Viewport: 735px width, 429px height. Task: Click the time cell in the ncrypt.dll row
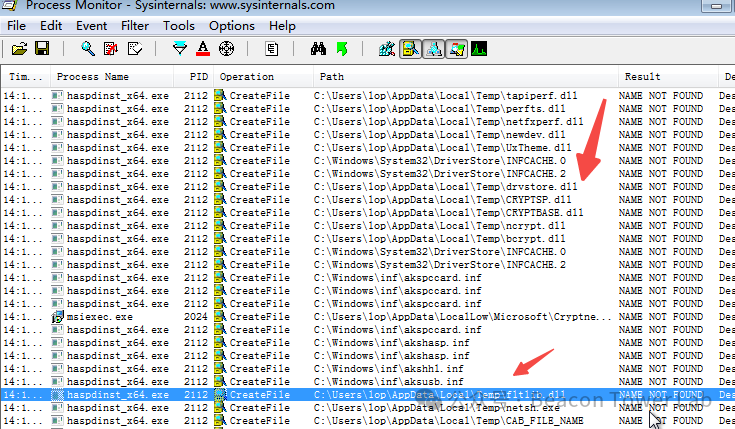22,226
